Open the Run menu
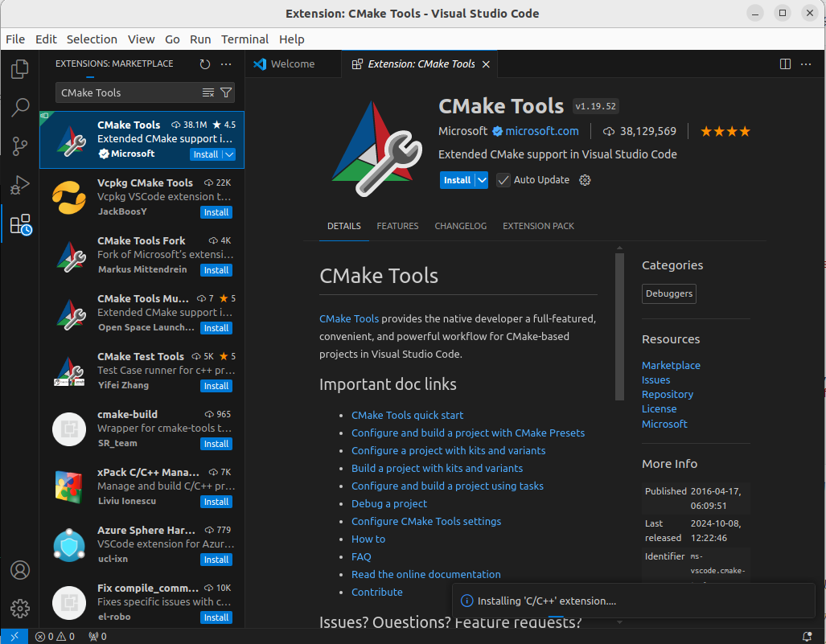This screenshot has width=826, height=644. (x=200, y=39)
